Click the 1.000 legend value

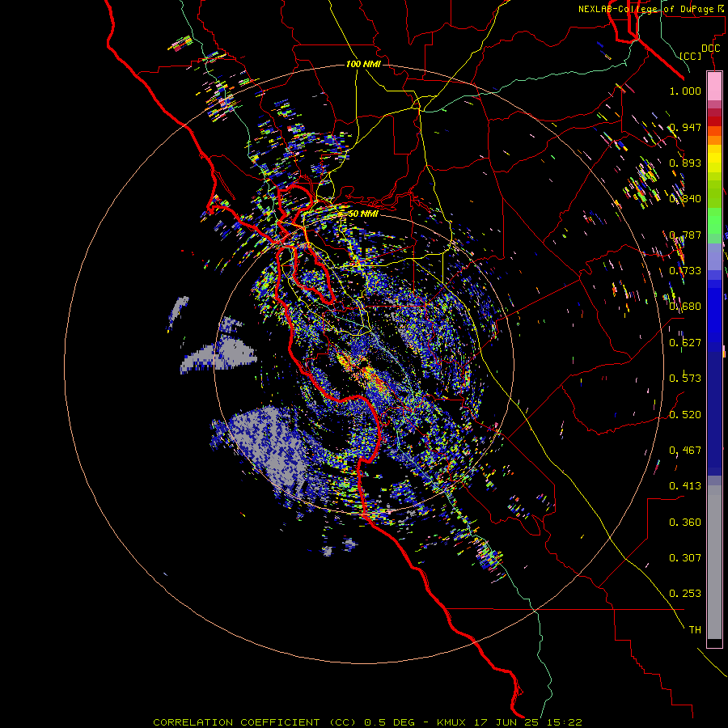(685, 91)
